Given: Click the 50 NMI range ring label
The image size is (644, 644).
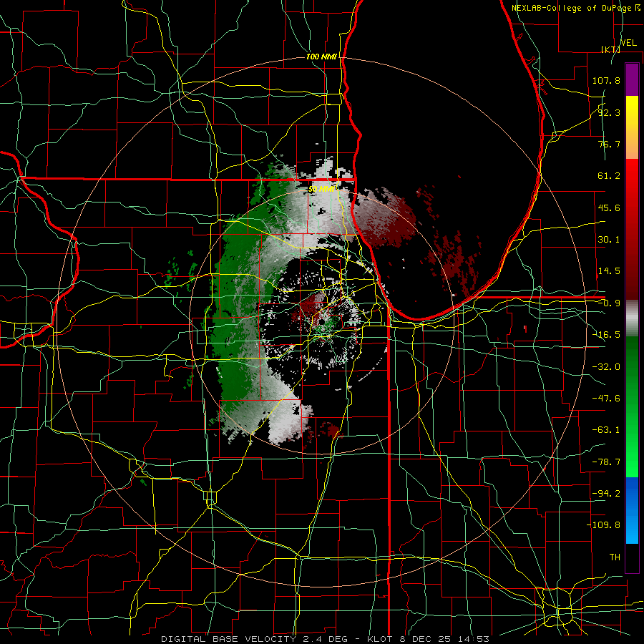Looking at the screenshot, I should click(x=321, y=189).
